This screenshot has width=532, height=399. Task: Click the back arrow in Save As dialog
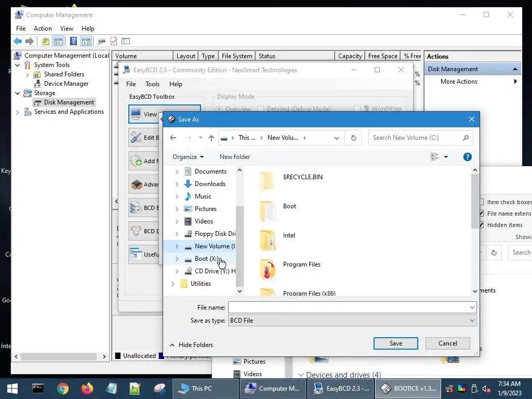pyautogui.click(x=173, y=137)
